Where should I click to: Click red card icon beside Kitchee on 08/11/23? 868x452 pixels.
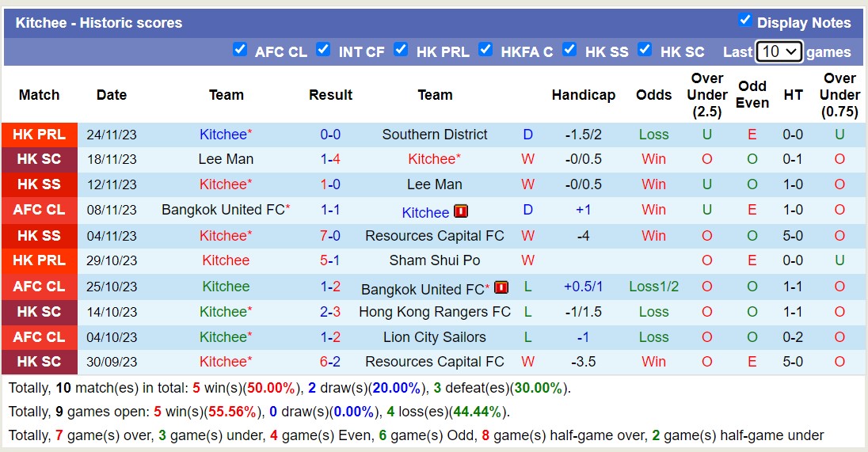click(461, 211)
